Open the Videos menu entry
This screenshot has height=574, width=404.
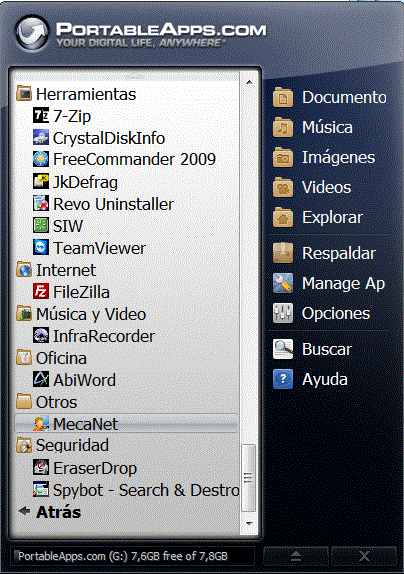click(x=326, y=187)
